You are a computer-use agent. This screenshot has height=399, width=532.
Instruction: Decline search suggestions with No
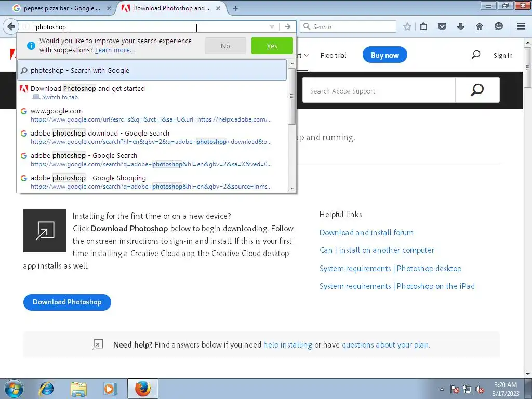pyautogui.click(x=225, y=46)
